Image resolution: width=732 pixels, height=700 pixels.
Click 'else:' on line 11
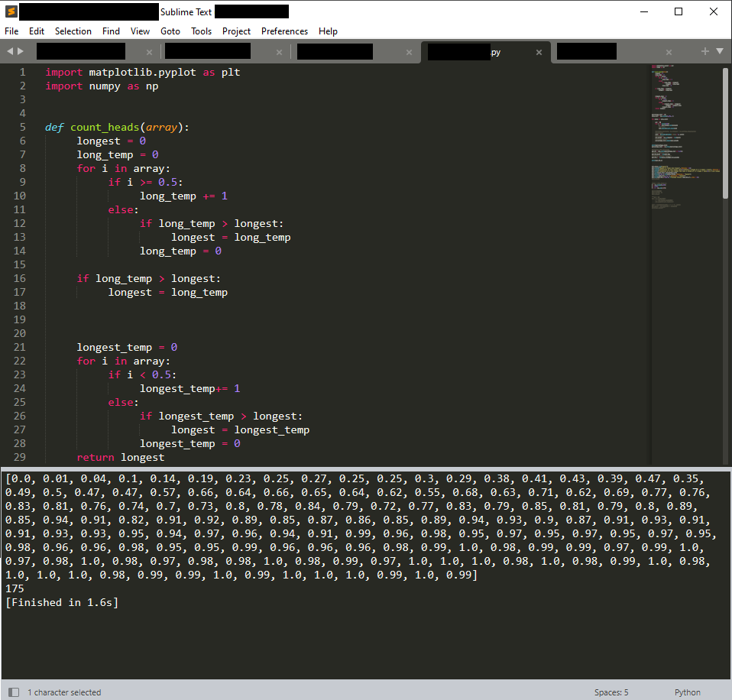pos(123,209)
